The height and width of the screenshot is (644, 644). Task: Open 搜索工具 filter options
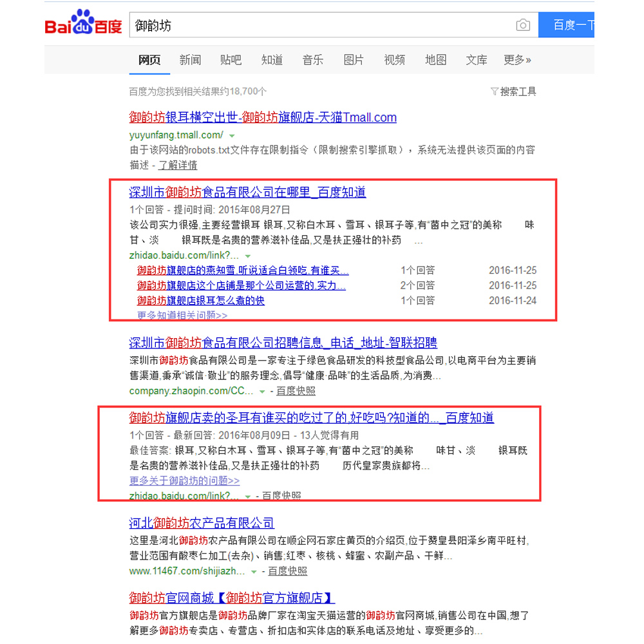tap(513, 91)
